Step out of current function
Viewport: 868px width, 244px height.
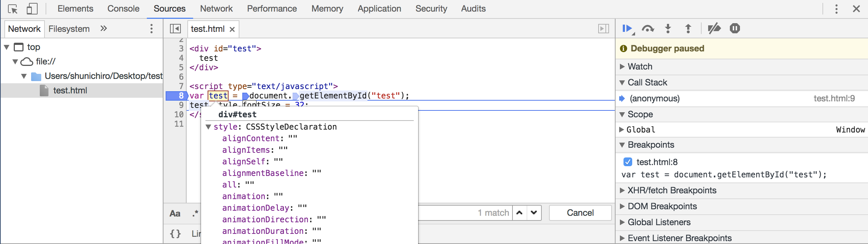688,29
